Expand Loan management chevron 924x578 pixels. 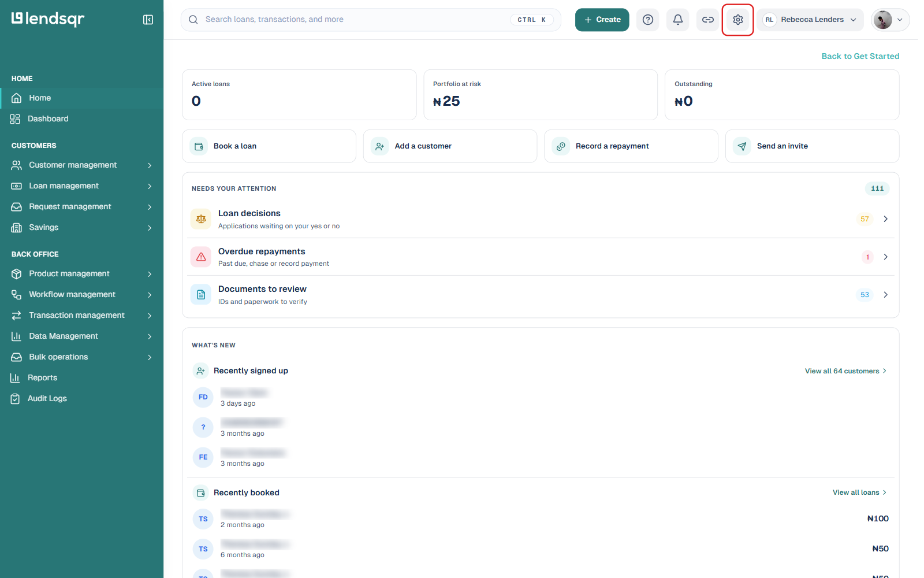(150, 186)
